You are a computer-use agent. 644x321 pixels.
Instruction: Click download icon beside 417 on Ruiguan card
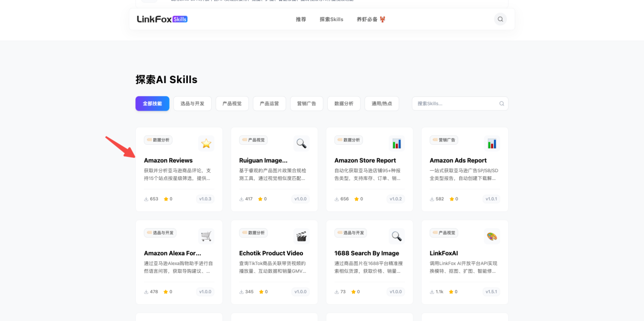[241, 199]
